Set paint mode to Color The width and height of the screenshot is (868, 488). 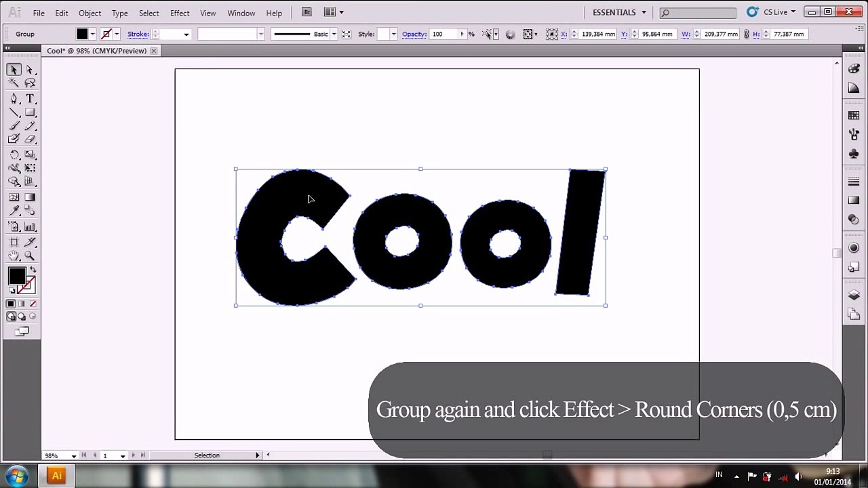(x=11, y=304)
